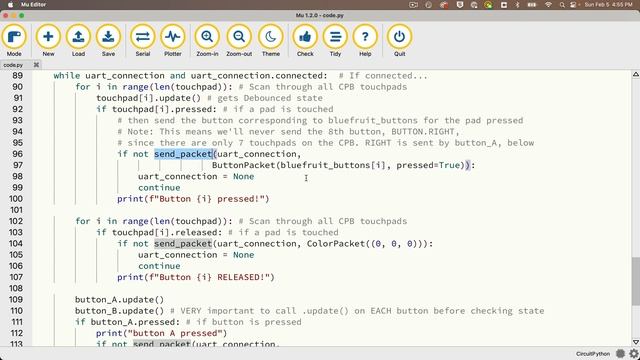Open Spotlight search in menu bar
The width and height of the screenshot is (640, 360).
562,5
